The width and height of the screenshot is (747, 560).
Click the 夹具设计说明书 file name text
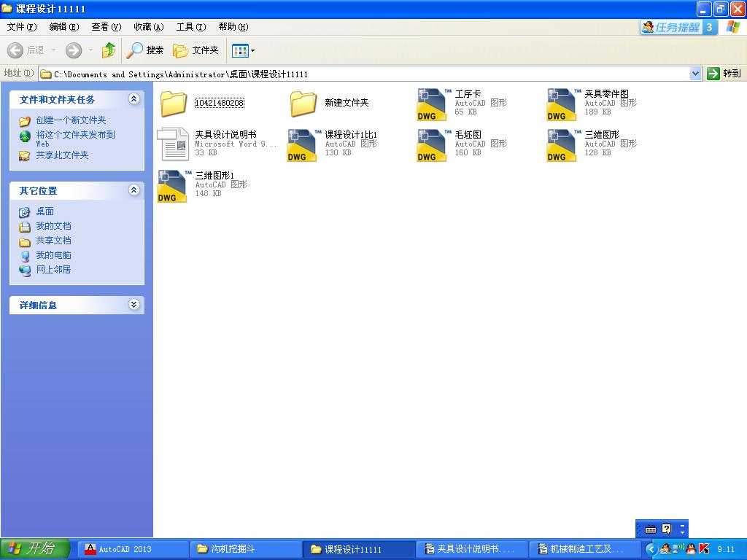(226, 135)
